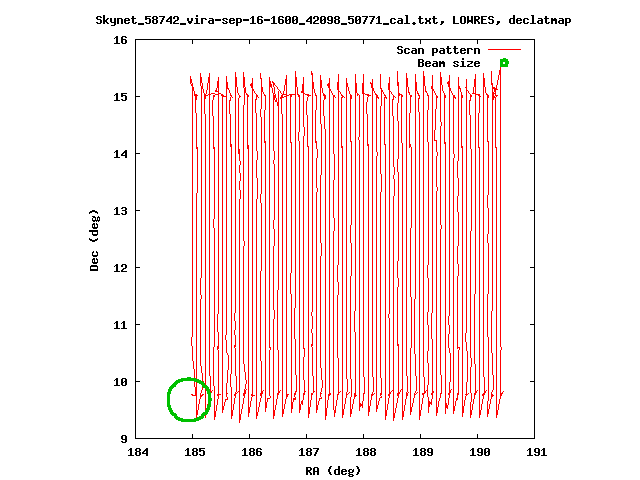Click the x-axis tick label 189

coord(423,452)
